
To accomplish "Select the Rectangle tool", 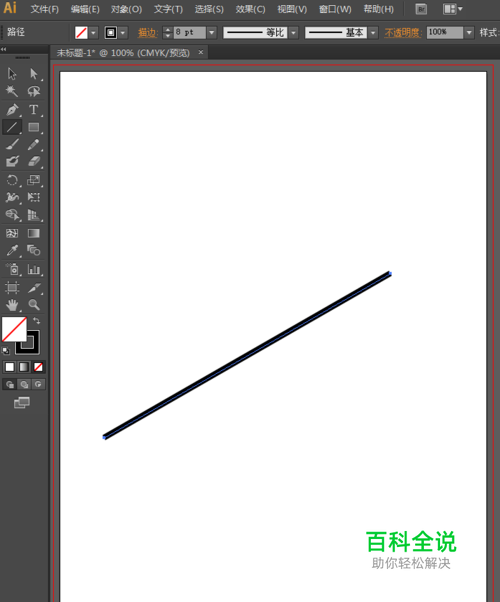I will [x=33, y=127].
